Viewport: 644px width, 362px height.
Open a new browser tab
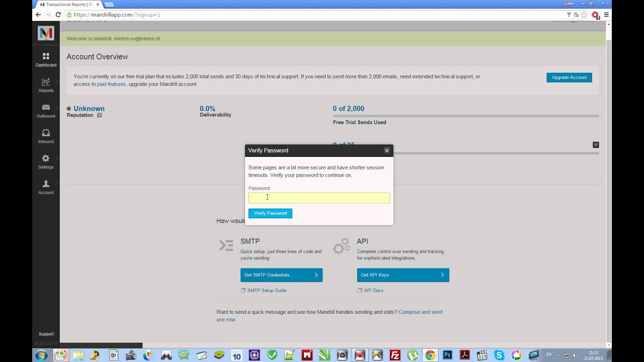(x=109, y=5)
